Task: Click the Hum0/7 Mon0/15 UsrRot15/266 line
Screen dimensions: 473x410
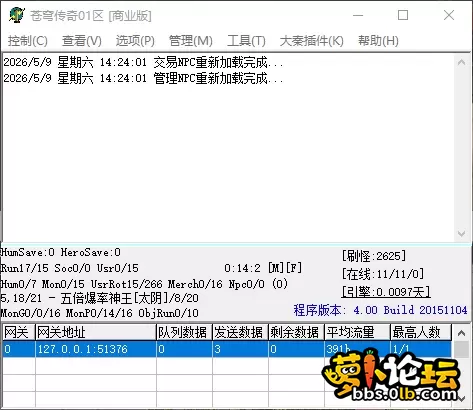Action: pos(144,284)
